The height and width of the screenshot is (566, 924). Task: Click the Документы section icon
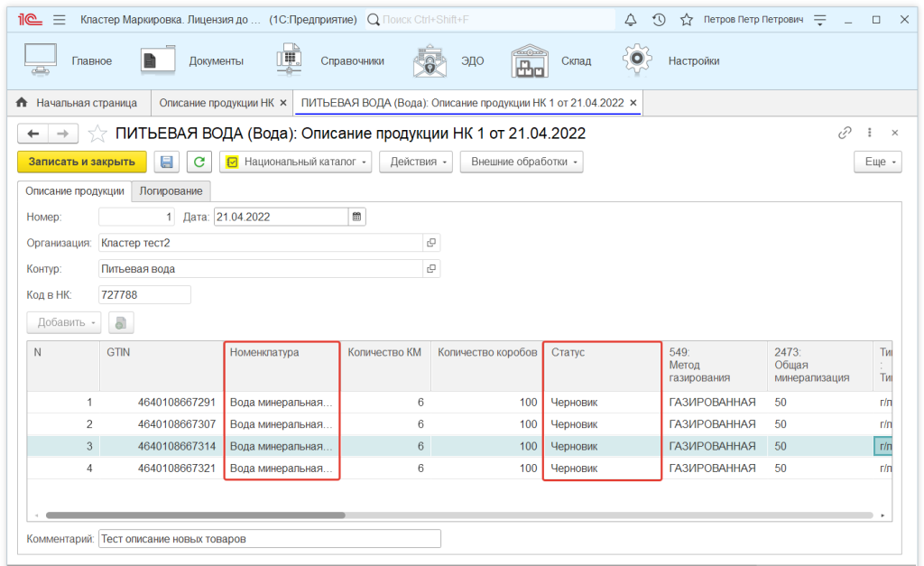[158, 60]
